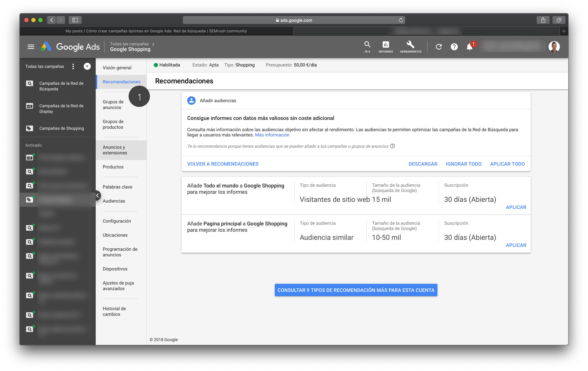Click Todas las campañas breadcrumb
Screen dimensions: 588x371
pos(129,44)
